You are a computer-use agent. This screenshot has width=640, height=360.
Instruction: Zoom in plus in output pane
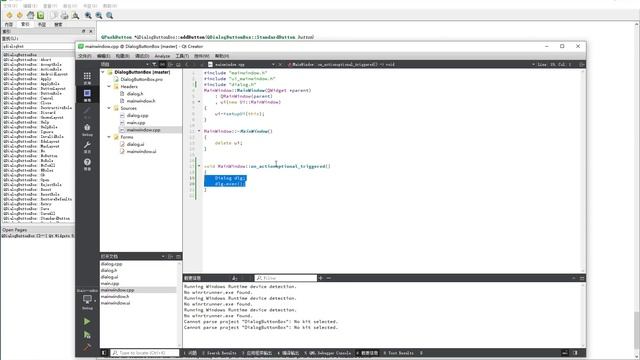321,278
